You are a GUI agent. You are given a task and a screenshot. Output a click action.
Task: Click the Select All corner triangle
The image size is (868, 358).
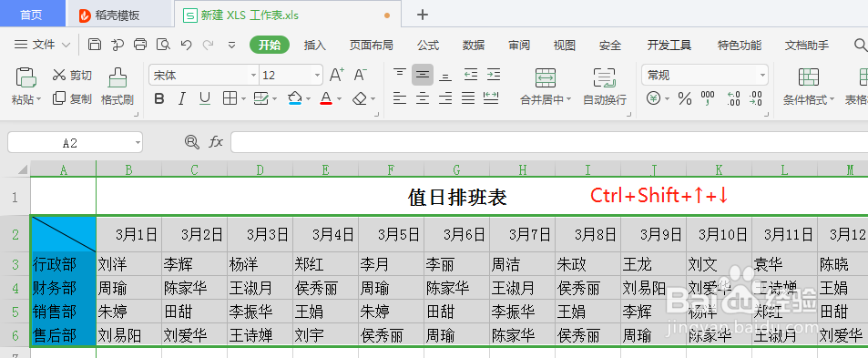point(22,169)
